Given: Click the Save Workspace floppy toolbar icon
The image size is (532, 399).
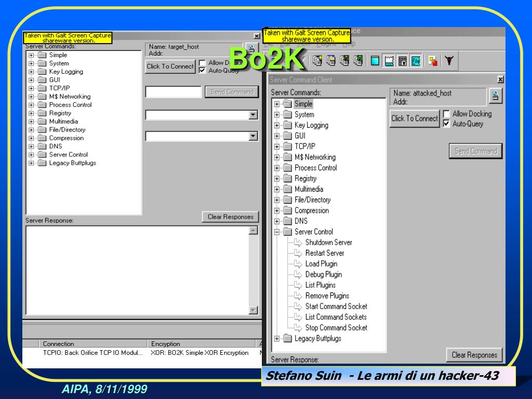Looking at the screenshot, I should point(344,61).
